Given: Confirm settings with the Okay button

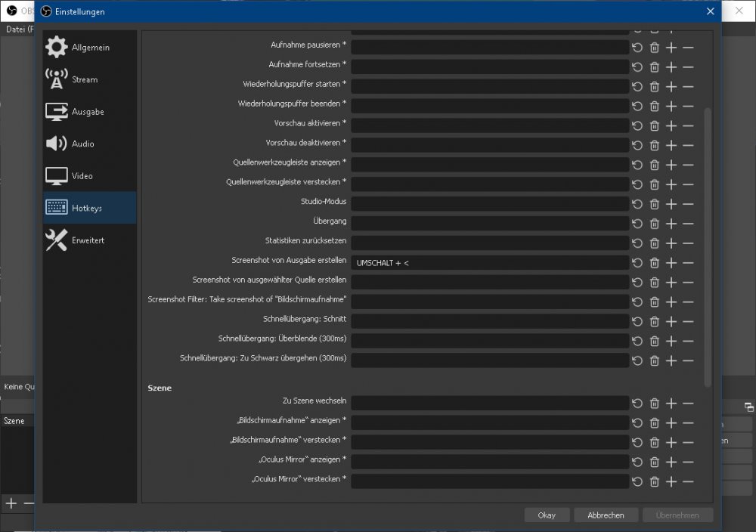Looking at the screenshot, I should 547,515.
